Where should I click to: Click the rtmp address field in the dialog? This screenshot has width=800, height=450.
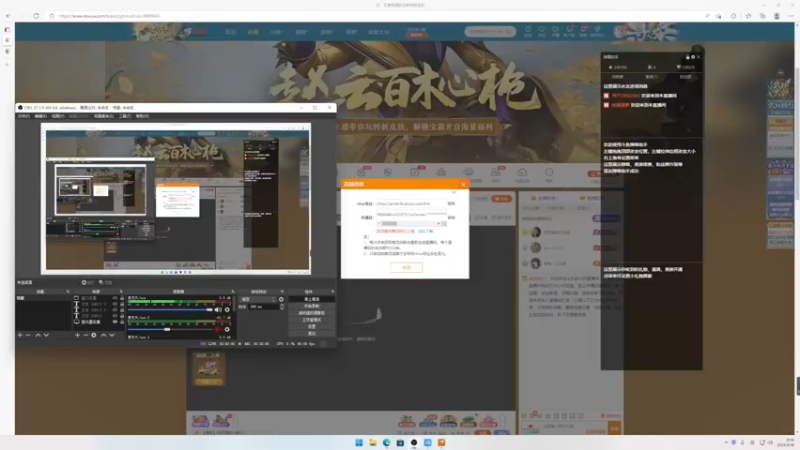(411, 204)
